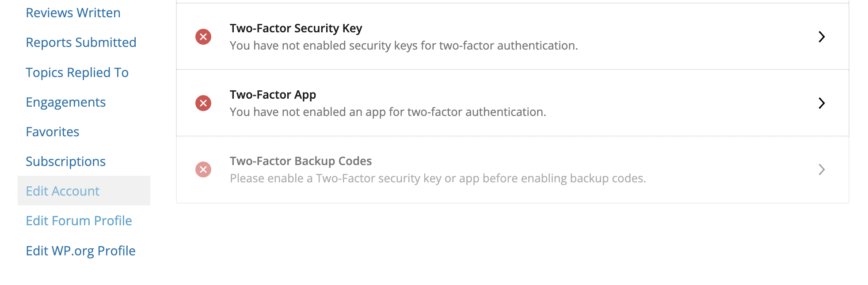Click the Two-Factor Security Key heading

296,28
